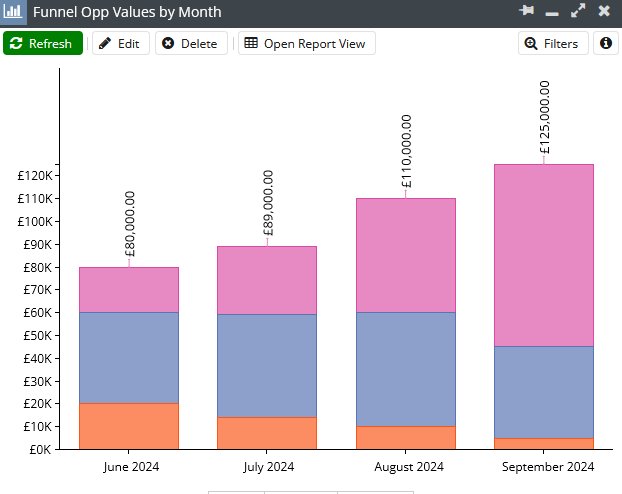The height and width of the screenshot is (494, 622).
Task: Select the orange segment of July 2024 bar
Action: [267, 433]
